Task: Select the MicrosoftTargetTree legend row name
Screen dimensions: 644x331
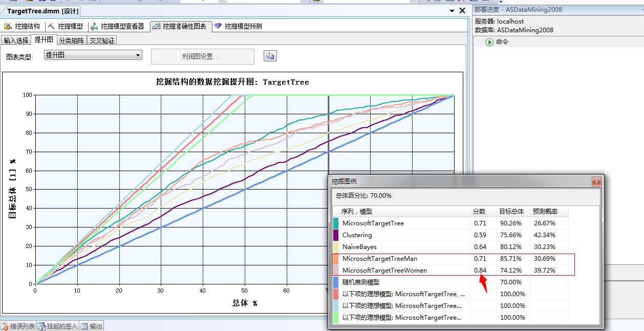Action: [x=373, y=223]
